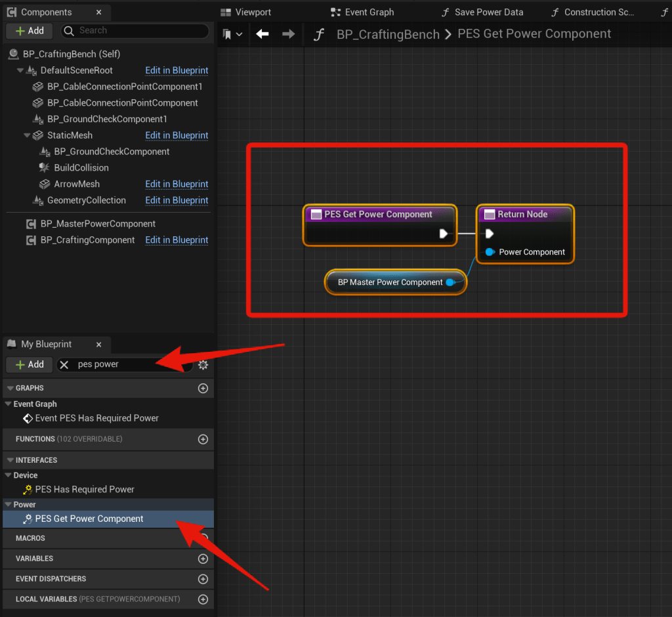Add a new function with plus icon
The image size is (672, 617).
tap(203, 439)
